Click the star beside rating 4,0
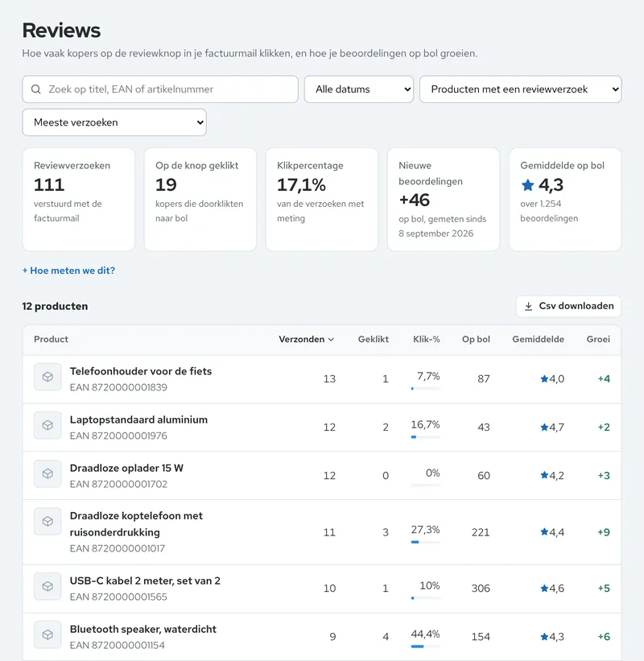 click(x=544, y=378)
